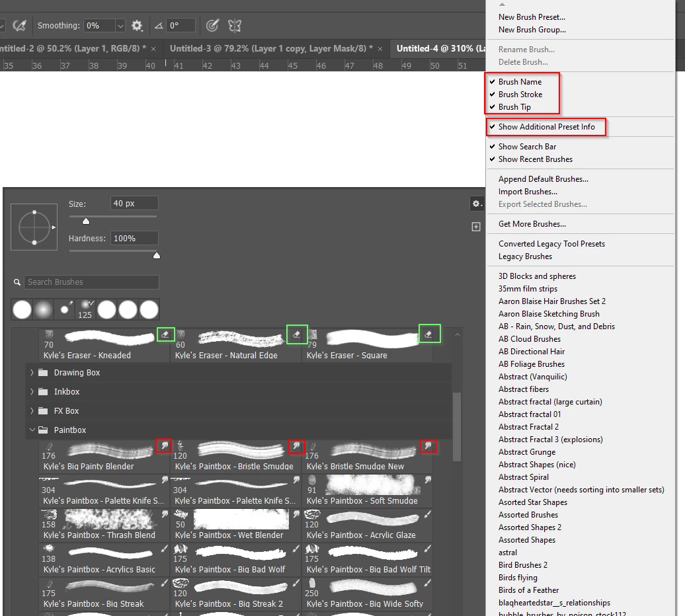The height and width of the screenshot is (616, 685).
Task: Select Kyle's Bristle Smudge New brush
Action: pos(367,456)
